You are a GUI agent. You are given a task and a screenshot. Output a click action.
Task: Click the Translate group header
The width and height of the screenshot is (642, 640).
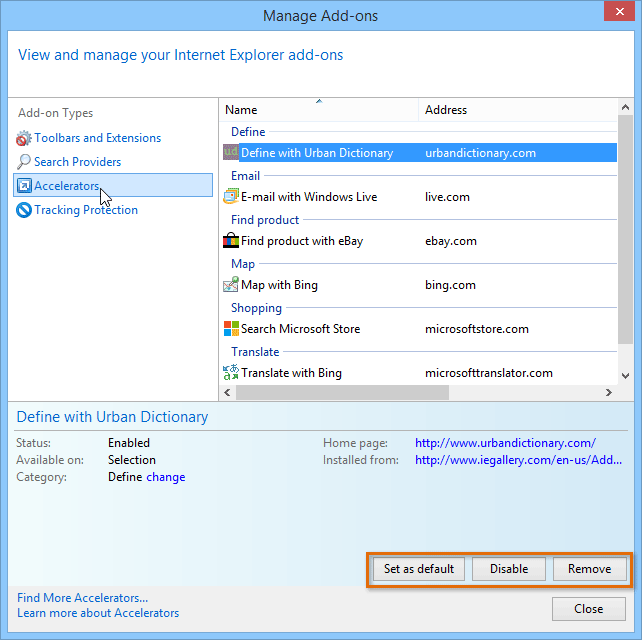[x=255, y=352]
